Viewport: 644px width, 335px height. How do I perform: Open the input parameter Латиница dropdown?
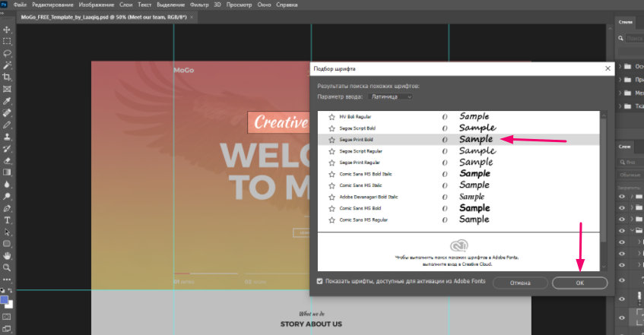coord(391,96)
